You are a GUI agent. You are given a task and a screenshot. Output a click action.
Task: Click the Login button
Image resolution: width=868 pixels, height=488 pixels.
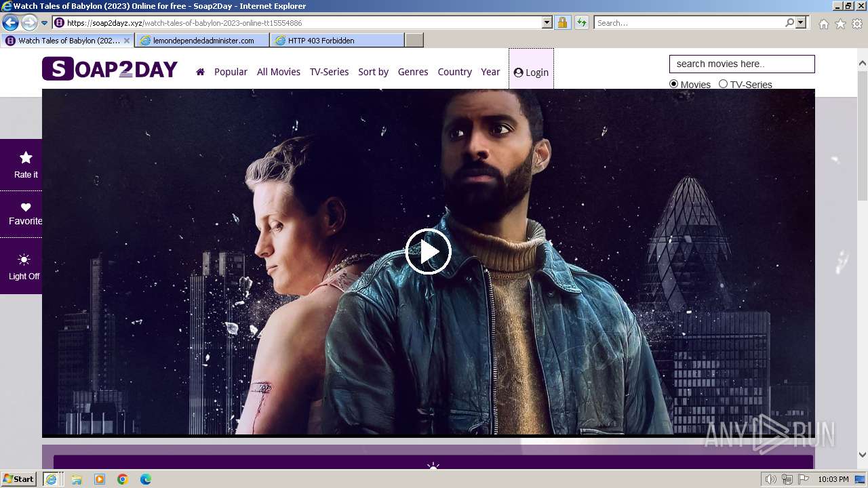pyautogui.click(x=531, y=73)
